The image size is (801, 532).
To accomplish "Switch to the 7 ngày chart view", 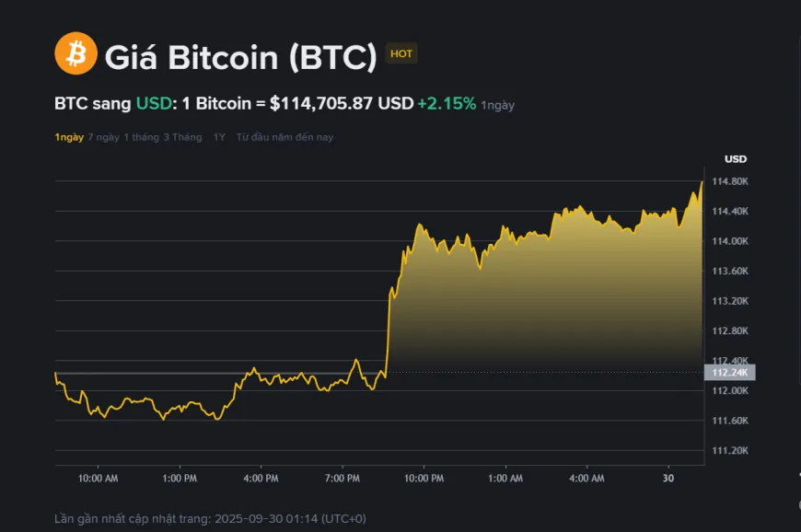I will click(101, 136).
